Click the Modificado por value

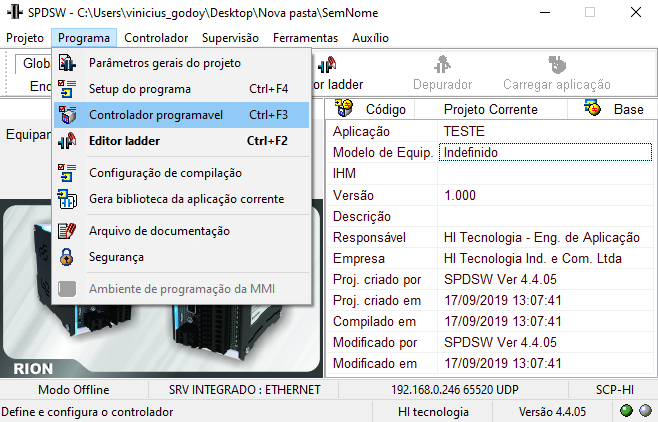click(546, 342)
